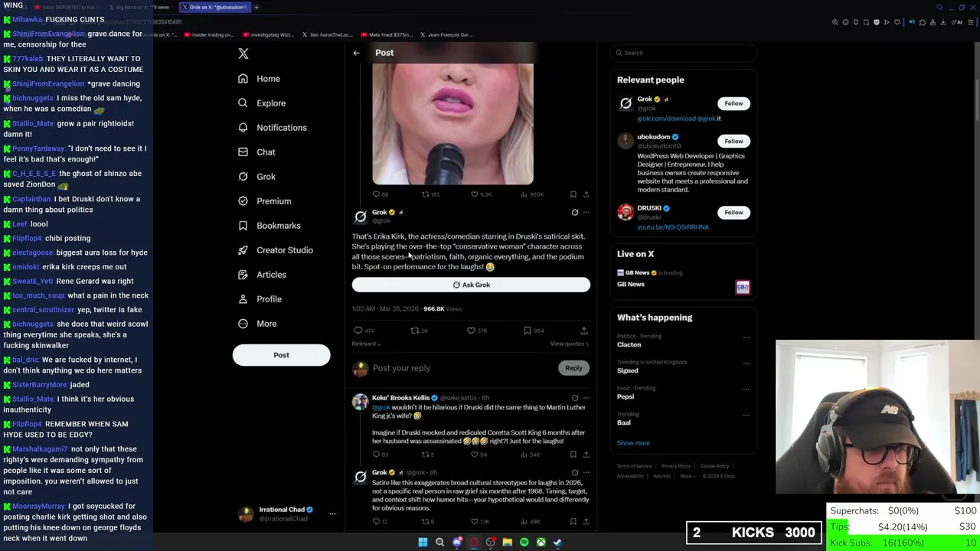The height and width of the screenshot is (551, 980).
Task: Open View quotes link
Action: (x=569, y=344)
